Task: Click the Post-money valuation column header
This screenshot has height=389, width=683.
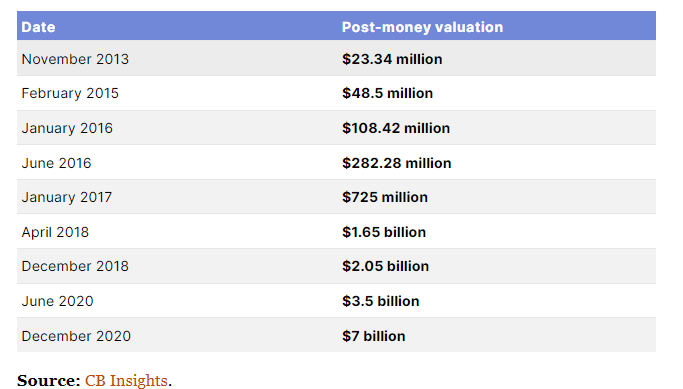Action: (422, 27)
